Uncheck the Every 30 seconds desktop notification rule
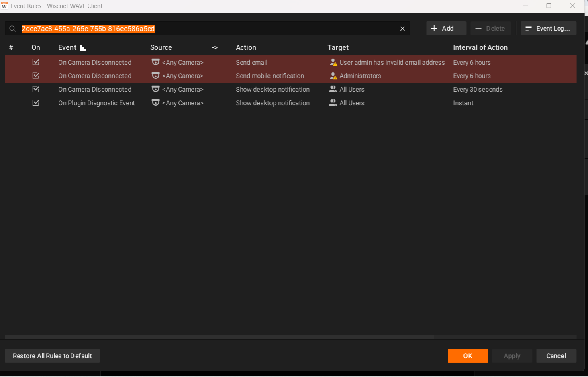 pyautogui.click(x=36, y=89)
